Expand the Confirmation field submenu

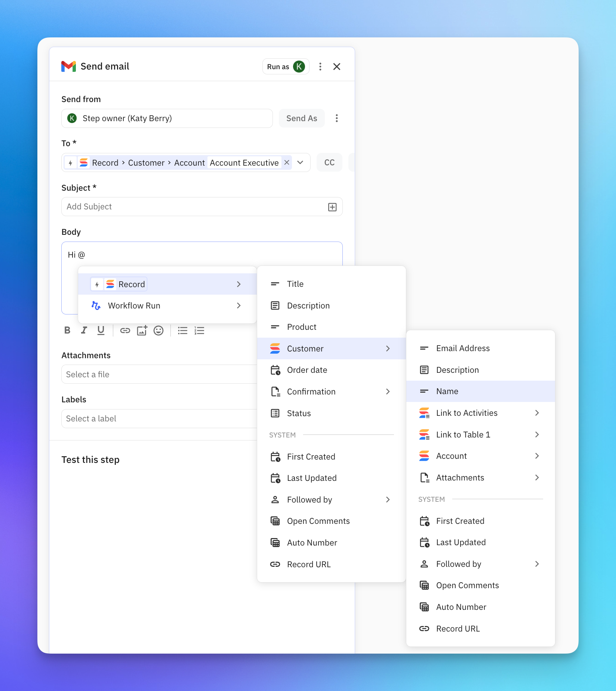click(x=388, y=391)
